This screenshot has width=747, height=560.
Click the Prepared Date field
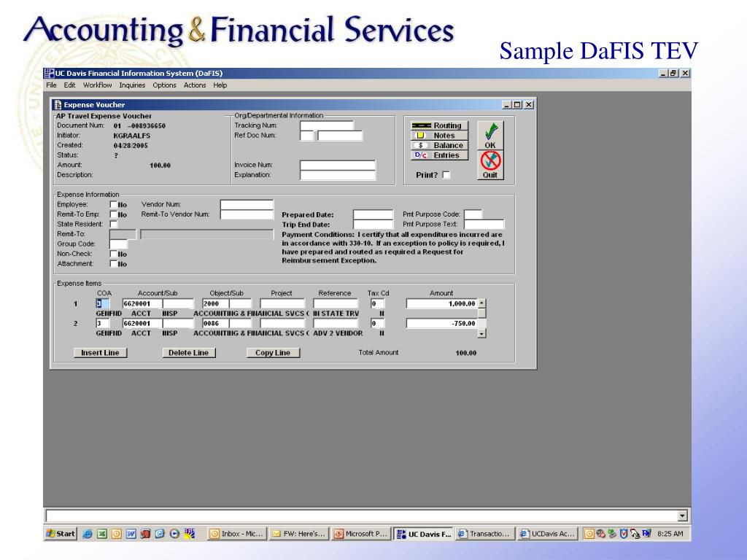tap(373, 215)
